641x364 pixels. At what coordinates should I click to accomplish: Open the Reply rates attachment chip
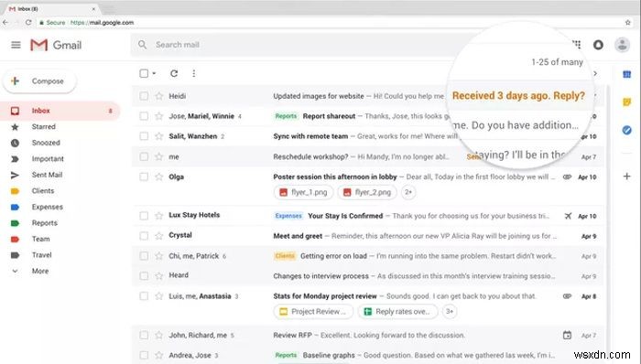tap(397, 311)
